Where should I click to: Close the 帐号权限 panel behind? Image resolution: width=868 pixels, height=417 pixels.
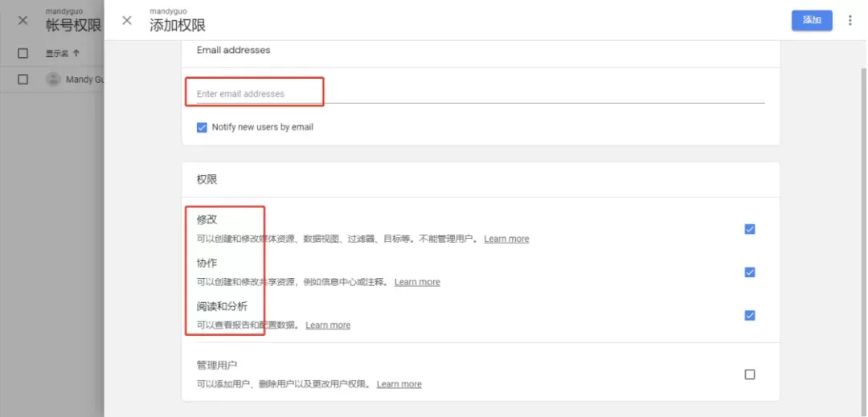click(23, 20)
